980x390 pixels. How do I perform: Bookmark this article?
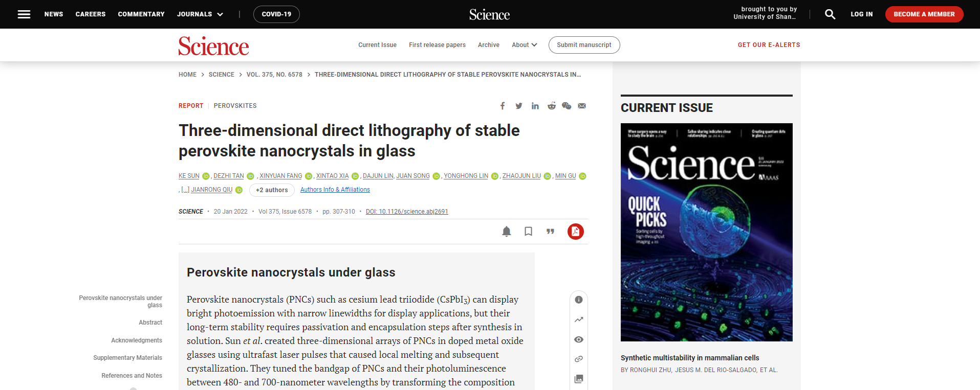point(529,232)
